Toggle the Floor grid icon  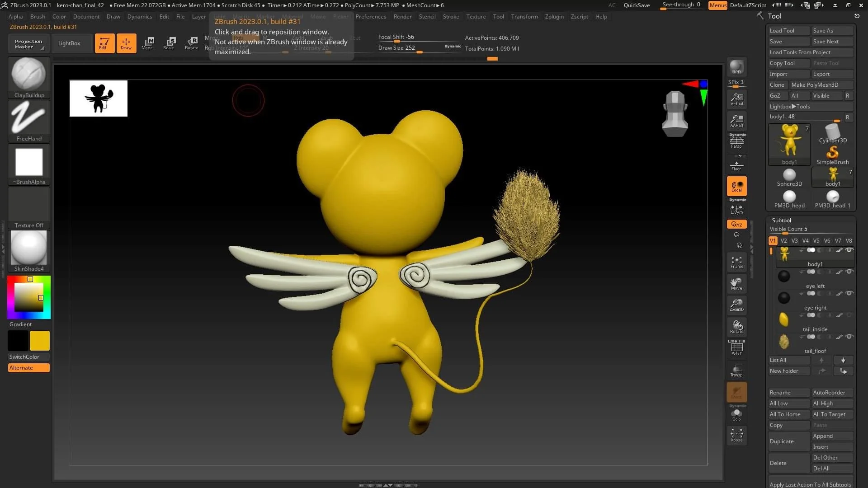(736, 166)
